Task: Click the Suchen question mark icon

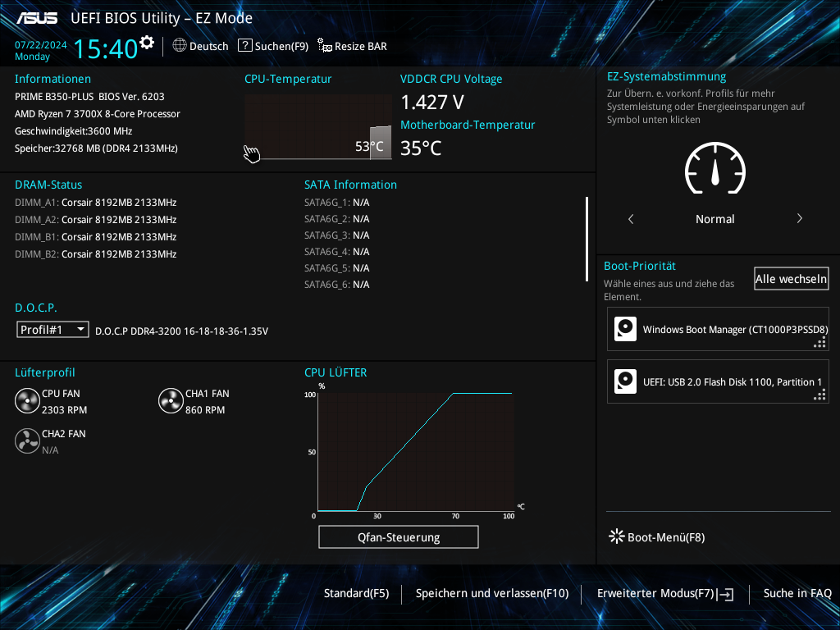Action: click(x=244, y=45)
